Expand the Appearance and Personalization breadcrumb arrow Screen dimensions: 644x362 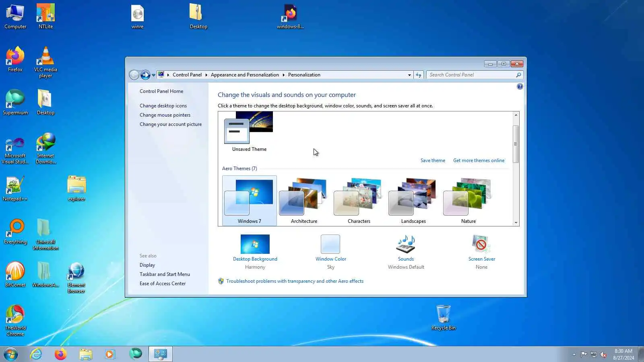coord(283,75)
